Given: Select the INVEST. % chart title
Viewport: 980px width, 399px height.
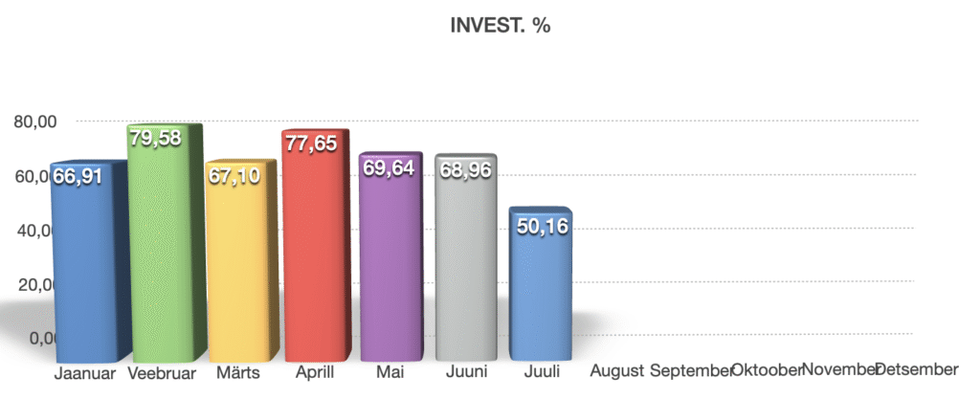Looking at the screenshot, I should (x=500, y=26).
